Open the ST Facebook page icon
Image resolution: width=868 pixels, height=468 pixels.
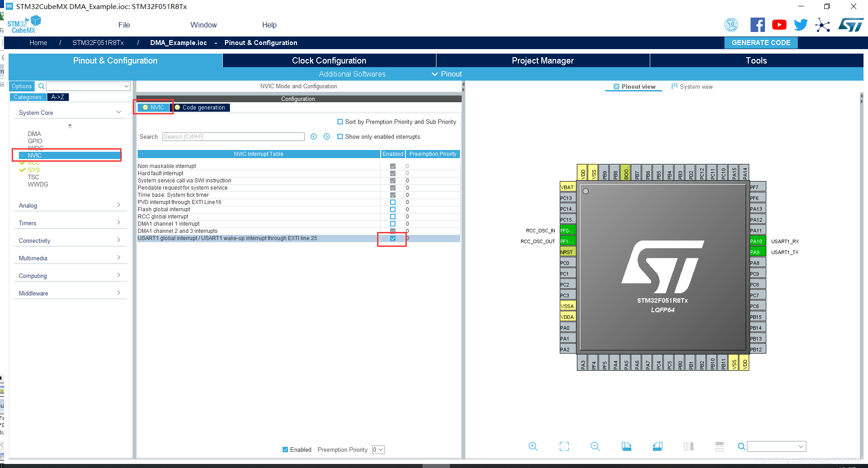point(757,25)
